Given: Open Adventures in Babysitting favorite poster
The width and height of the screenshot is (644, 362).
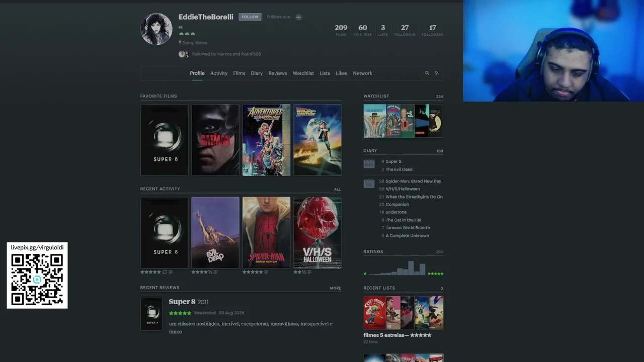Looking at the screenshot, I should pos(267,140).
